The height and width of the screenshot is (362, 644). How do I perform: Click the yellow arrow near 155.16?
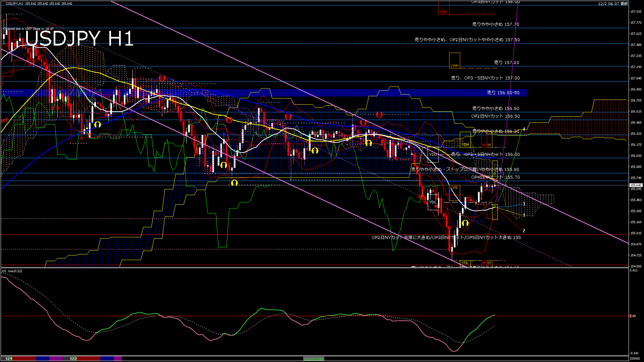[x=465, y=223]
